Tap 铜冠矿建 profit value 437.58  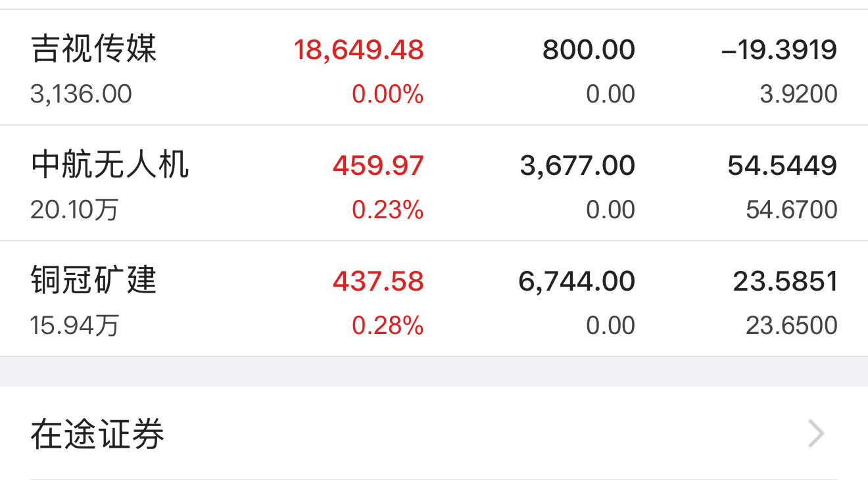click(378, 281)
